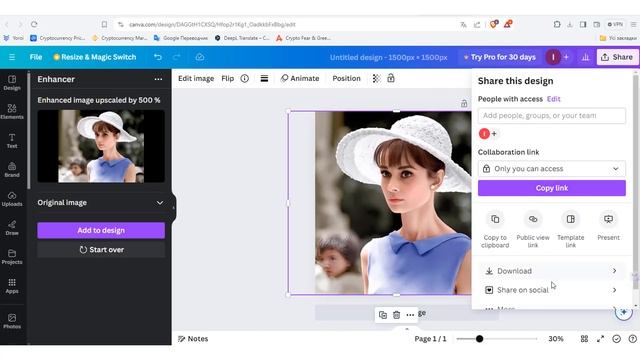Open Enhancer panel more options
The width and height of the screenshot is (640, 360).
pyautogui.click(x=158, y=79)
